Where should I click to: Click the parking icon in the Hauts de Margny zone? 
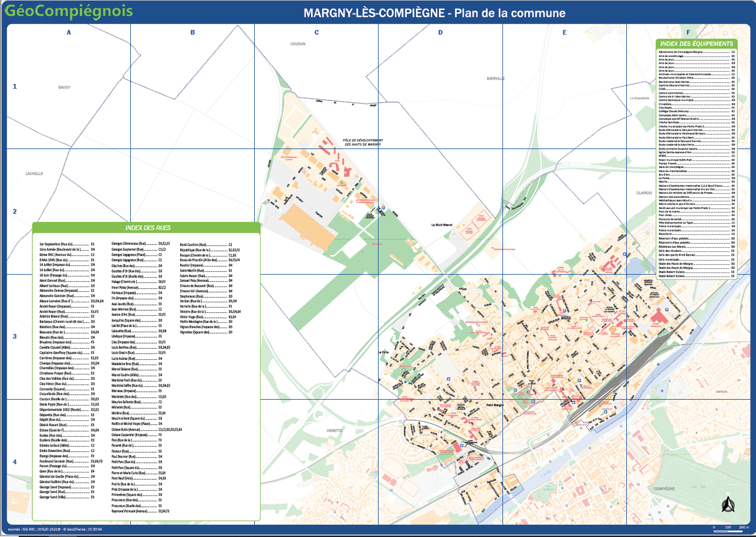pos(383,208)
